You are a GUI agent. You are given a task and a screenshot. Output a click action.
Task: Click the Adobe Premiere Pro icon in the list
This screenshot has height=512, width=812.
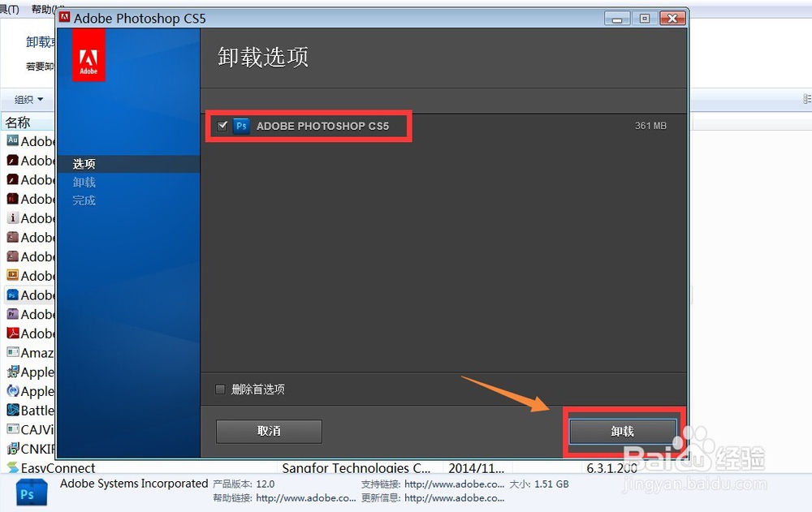point(11,314)
